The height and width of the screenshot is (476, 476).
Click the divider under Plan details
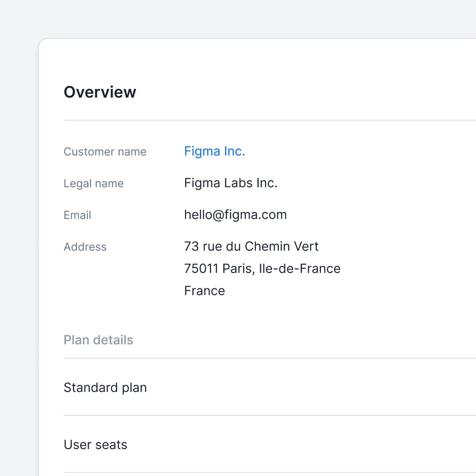[270, 358]
